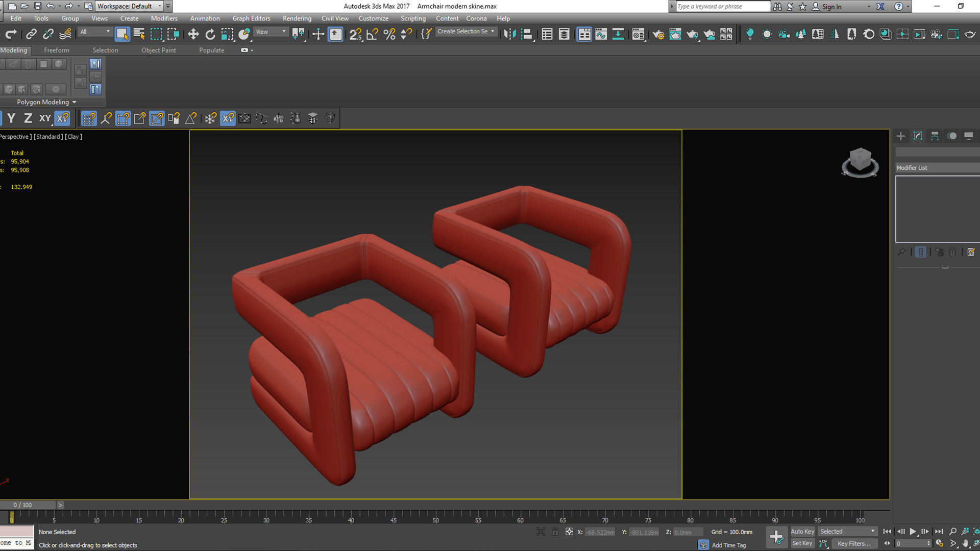Click the sun icon in Corona toolbar
The image size is (980, 551).
(767, 34)
